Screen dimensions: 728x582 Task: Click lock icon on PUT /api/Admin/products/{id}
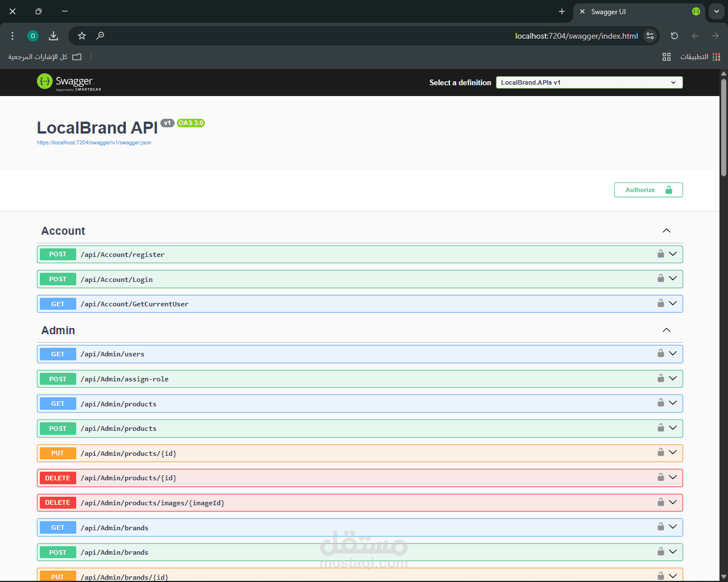pos(661,452)
